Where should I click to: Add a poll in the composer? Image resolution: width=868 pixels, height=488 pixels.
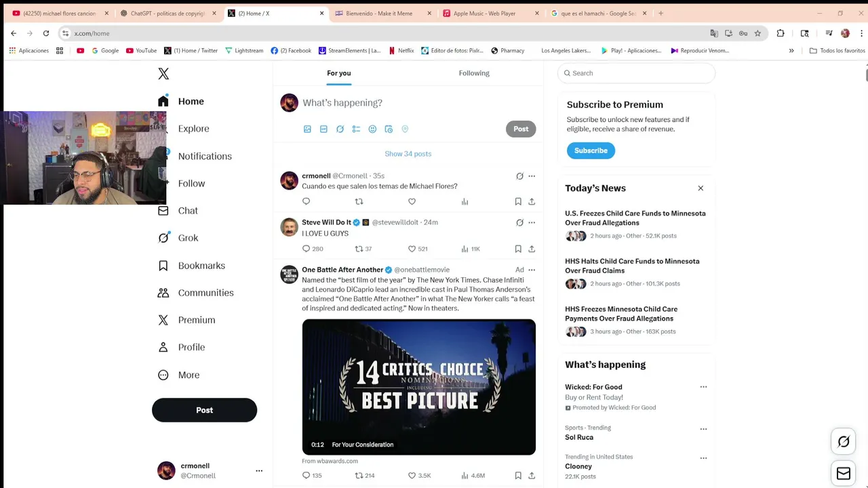[x=356, y=129]
